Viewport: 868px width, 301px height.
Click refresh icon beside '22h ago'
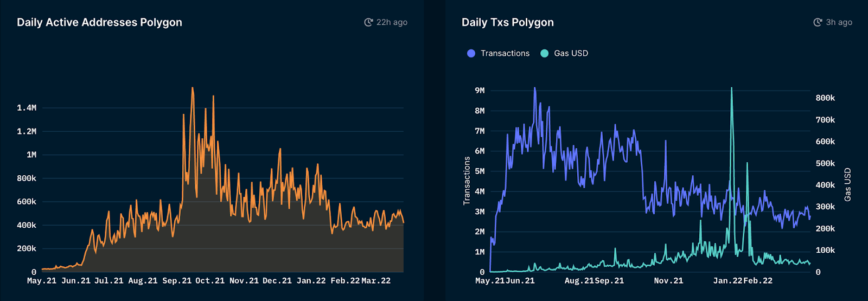(x=368, y=22)
